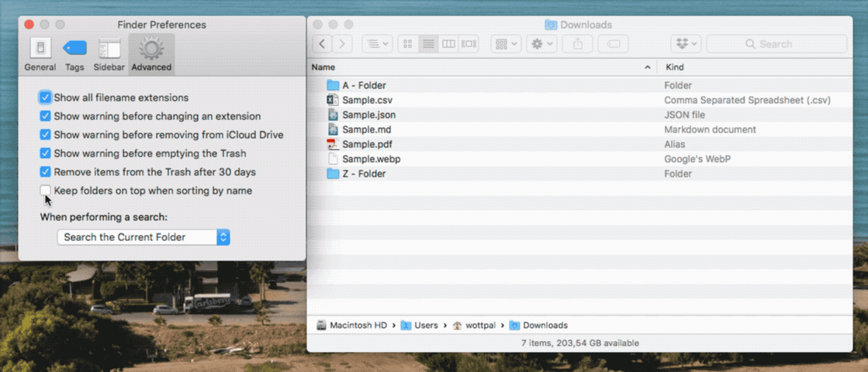868x372 pixels.
Task: Open the Search the Current Folder dropdown
Action: tap(144, 237)
